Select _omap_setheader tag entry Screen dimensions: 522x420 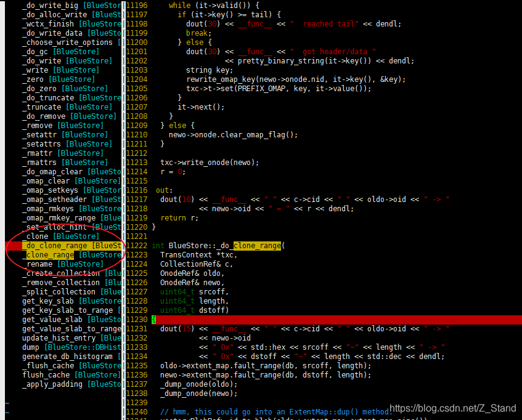click(x=71, y=200)
